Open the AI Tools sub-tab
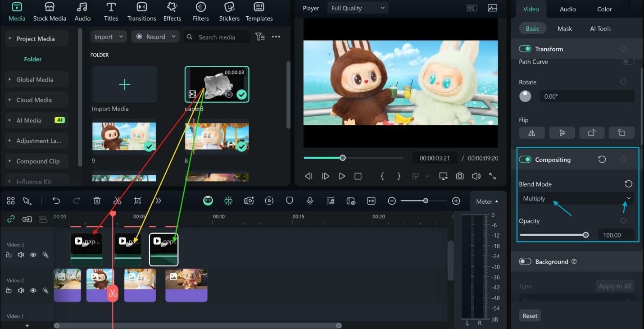This screenshot has height=329, width=644. (x=600, y=28)
